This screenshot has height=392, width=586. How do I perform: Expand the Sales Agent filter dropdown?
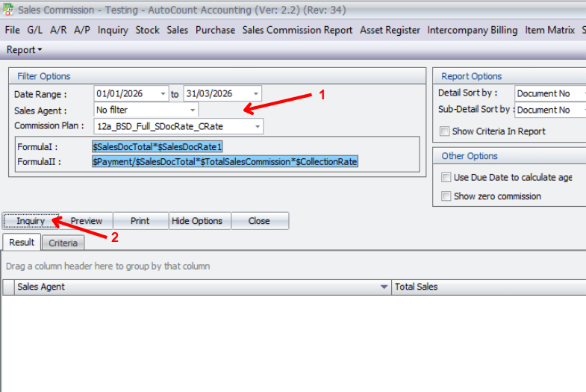coord(193,111)
